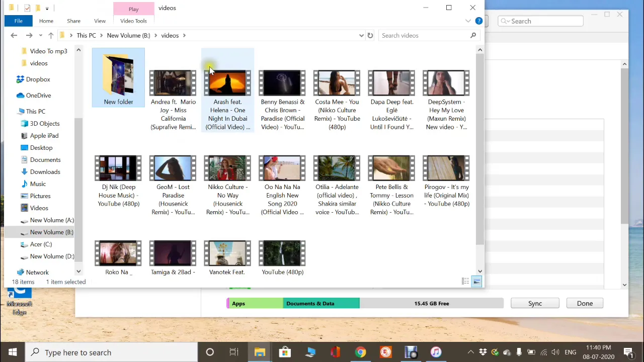This screenshot has height=362, width=644.
Task: Switch to large thumbnails view icon
Action: click(x=476, y=282)
